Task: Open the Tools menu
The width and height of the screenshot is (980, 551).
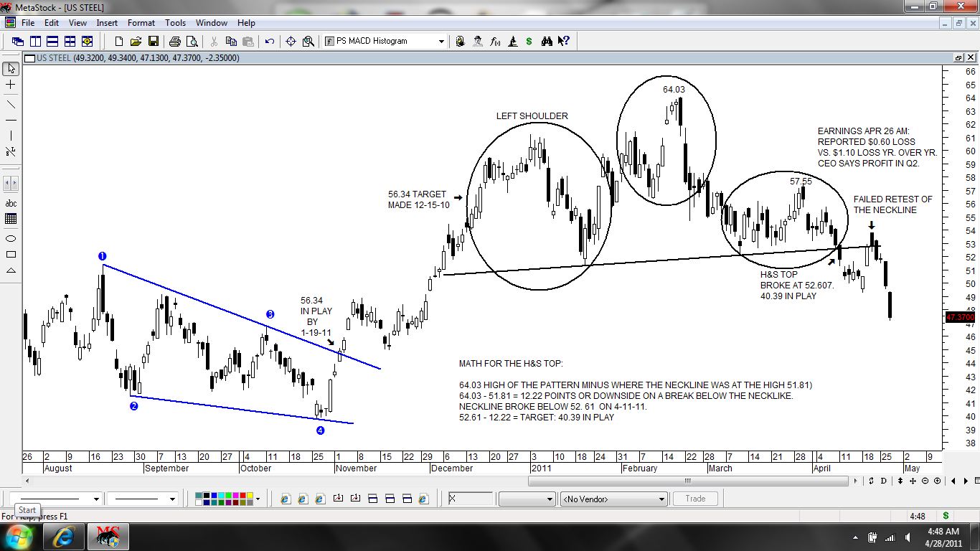Action: click(175, 22)
